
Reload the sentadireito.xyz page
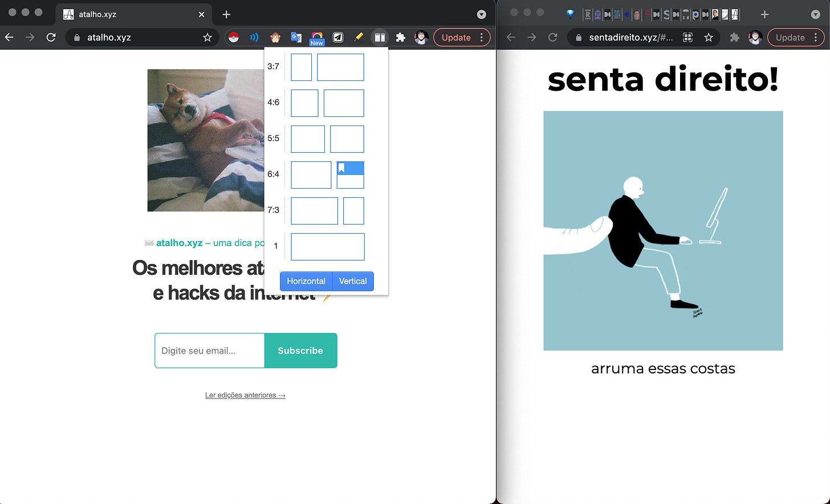point(553,38)
